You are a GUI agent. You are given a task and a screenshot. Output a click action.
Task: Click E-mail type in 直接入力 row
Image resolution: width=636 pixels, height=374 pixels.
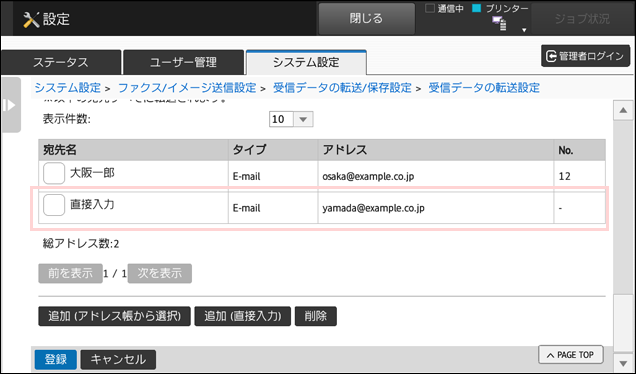pos(247,208)
